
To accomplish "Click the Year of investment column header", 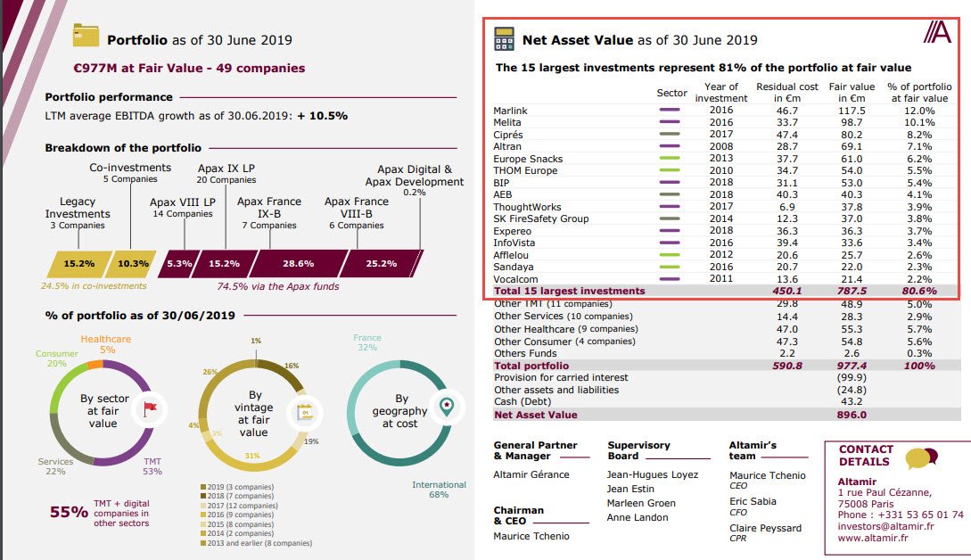I will (721, 93).
